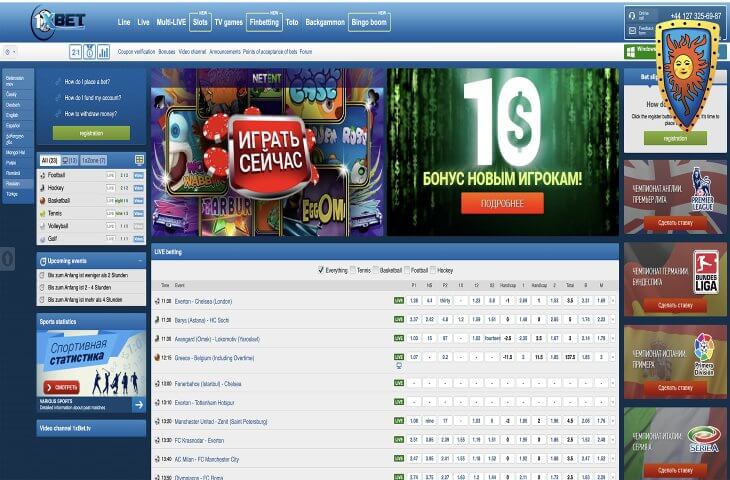730x480 pixels.
Task: Open the 2:1 results icon
Action: click(x=75, y=52)
